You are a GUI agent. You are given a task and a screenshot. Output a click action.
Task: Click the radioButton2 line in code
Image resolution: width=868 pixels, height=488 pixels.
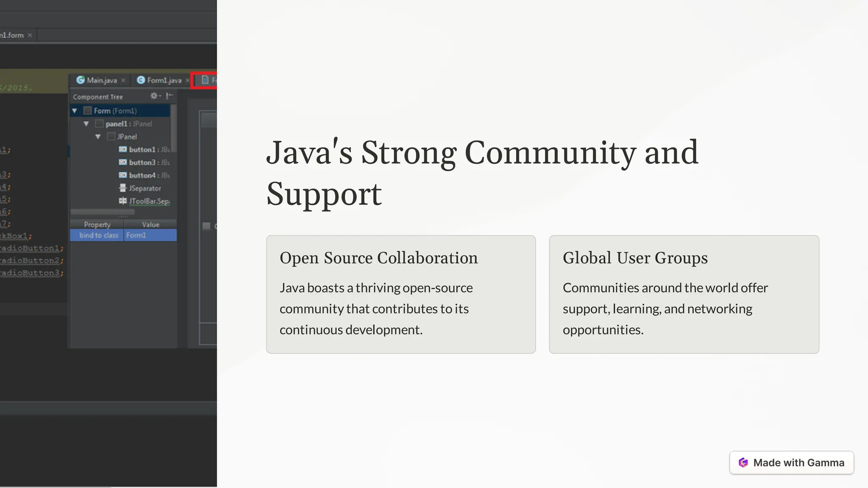pyautogui.click(x=32, y=260)
